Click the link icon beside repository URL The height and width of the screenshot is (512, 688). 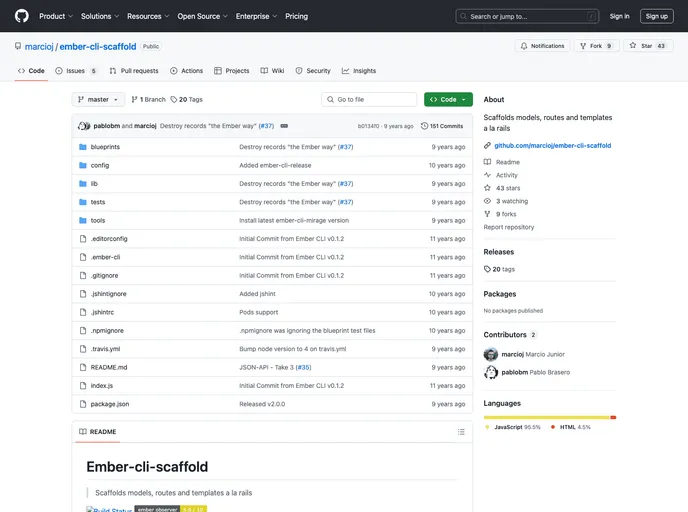pos(487,146)
